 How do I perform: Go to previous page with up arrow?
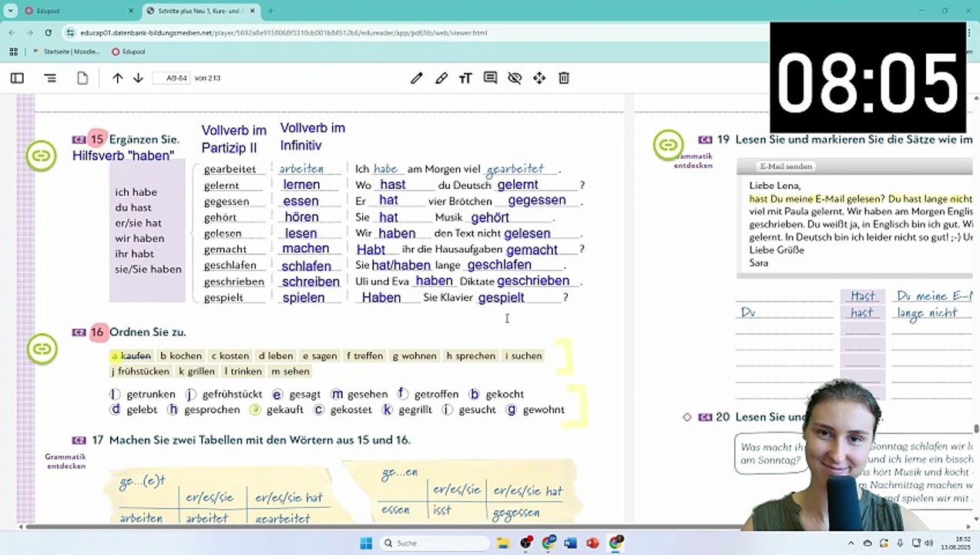click(x=117, y=78)
